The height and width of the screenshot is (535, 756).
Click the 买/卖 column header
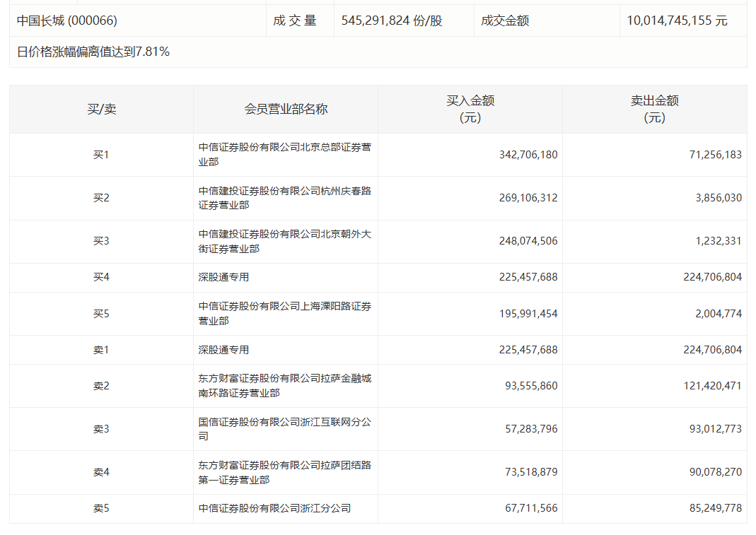point(101,110)
